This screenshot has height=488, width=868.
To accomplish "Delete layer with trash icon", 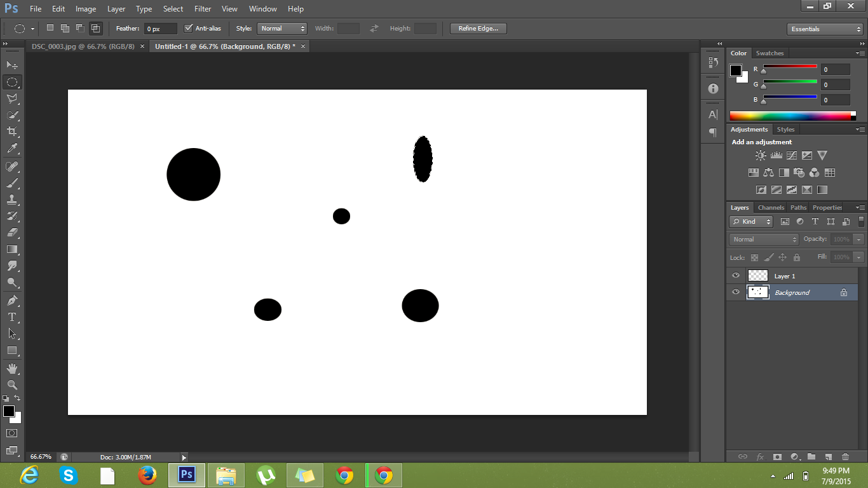I will tap(845, 457).
